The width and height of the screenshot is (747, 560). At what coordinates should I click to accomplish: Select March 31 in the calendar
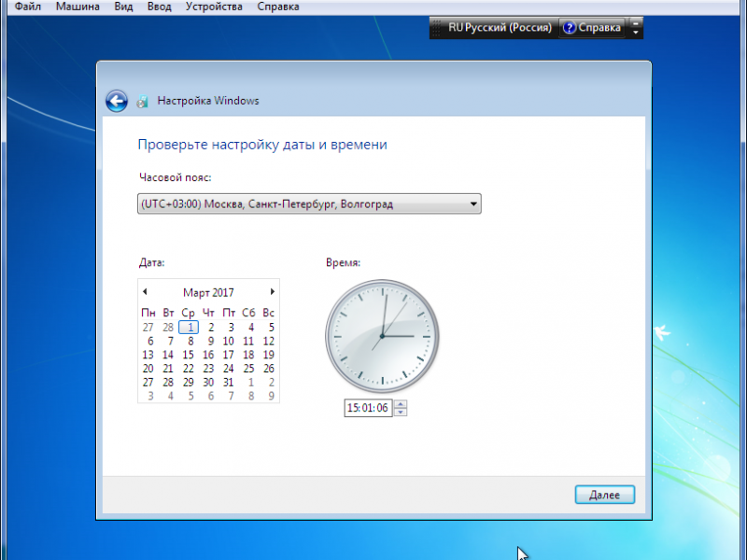click(x=228, y=383)
